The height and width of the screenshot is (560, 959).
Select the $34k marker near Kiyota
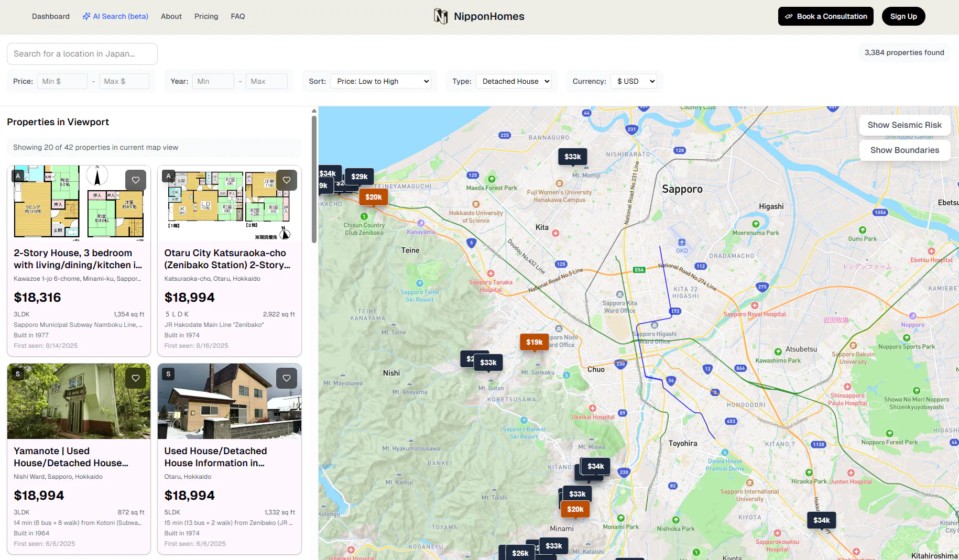pyautogui.click(x=822, y=520)
